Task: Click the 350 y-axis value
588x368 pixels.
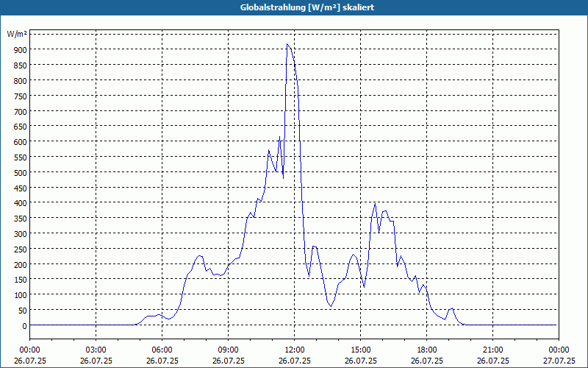Action: point(21,219)
